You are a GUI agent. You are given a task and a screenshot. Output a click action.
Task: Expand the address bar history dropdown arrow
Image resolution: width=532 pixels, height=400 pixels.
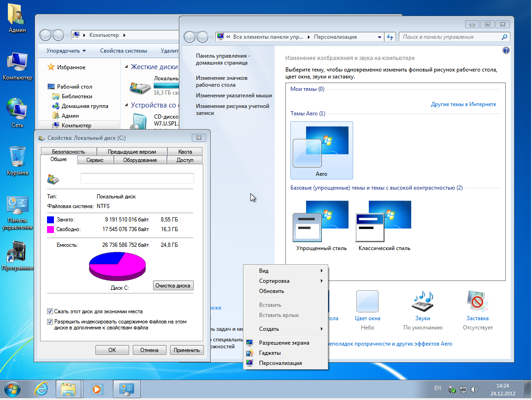[x=379, y=37]
